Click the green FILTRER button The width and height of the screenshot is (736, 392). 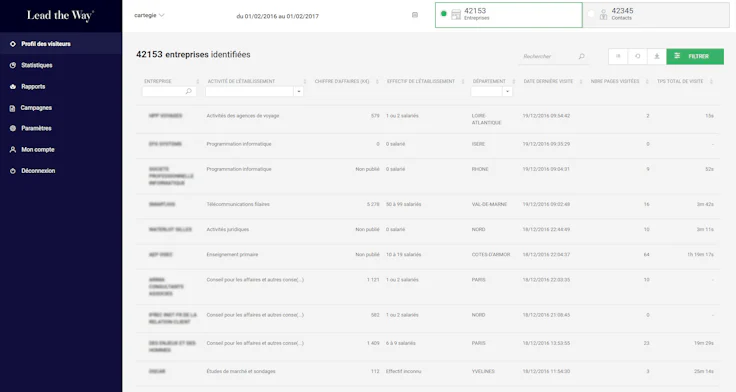pyautogui.click(x=695, y=56)
